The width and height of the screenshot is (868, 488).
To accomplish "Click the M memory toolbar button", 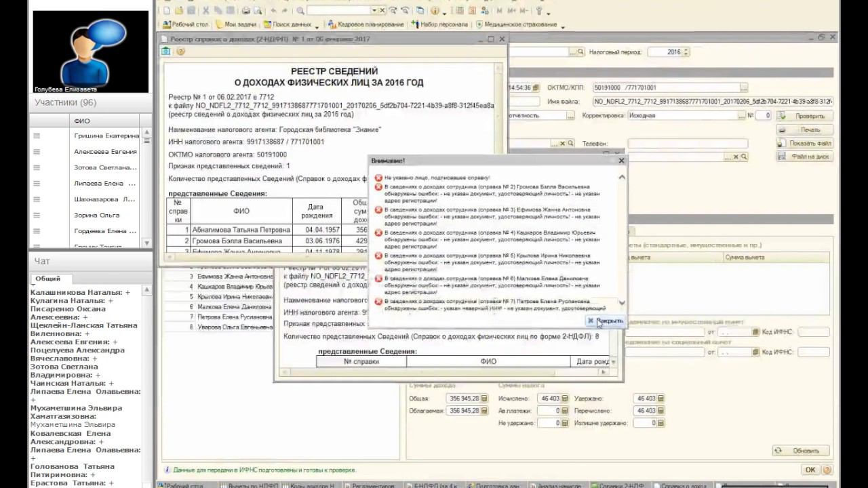I will (x=500, y=10).
